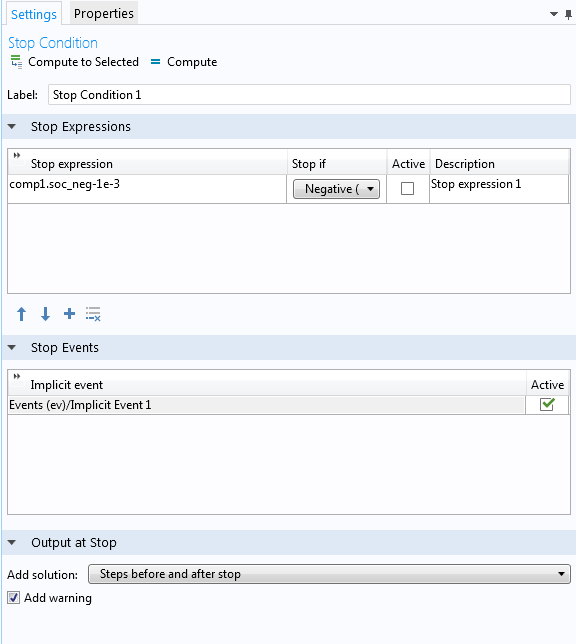This screenshot has height=644, width=576.
Task: Enable the Active checkbox for stop expression
Action: pyautogui.click(x=407, y=189)
